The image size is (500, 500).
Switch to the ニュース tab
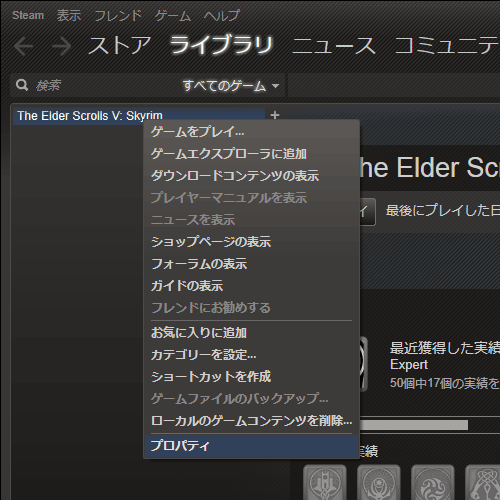point(334,45)
